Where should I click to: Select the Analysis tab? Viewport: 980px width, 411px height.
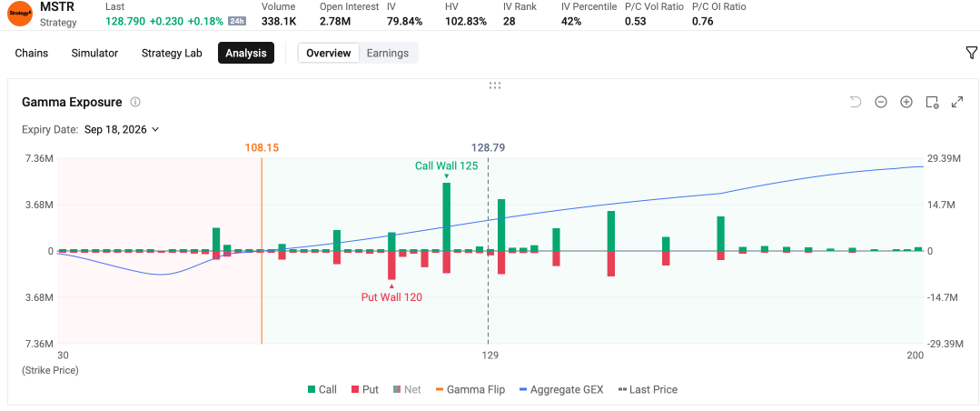[x=246, y=53]
